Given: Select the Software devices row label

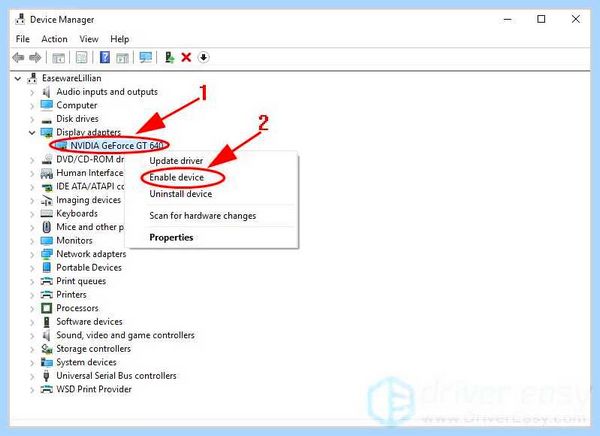Looking at the screenshot, I should click(x=89, y=322).
